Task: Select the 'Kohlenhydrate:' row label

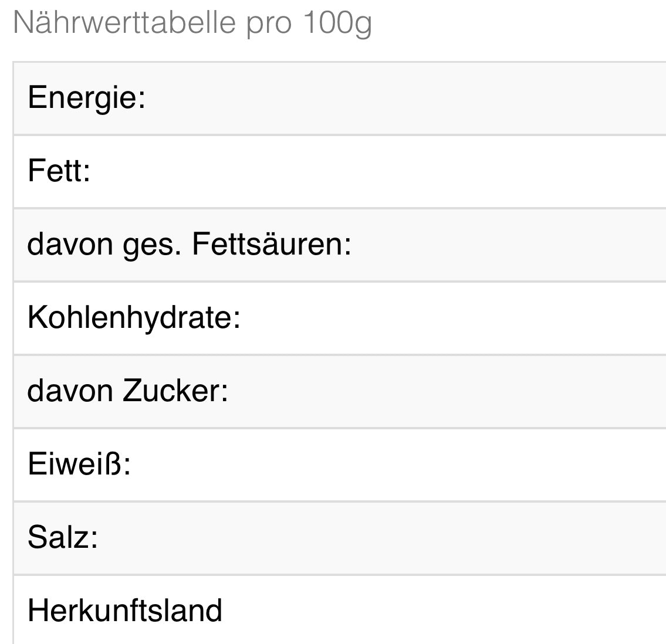Action: 134,317
